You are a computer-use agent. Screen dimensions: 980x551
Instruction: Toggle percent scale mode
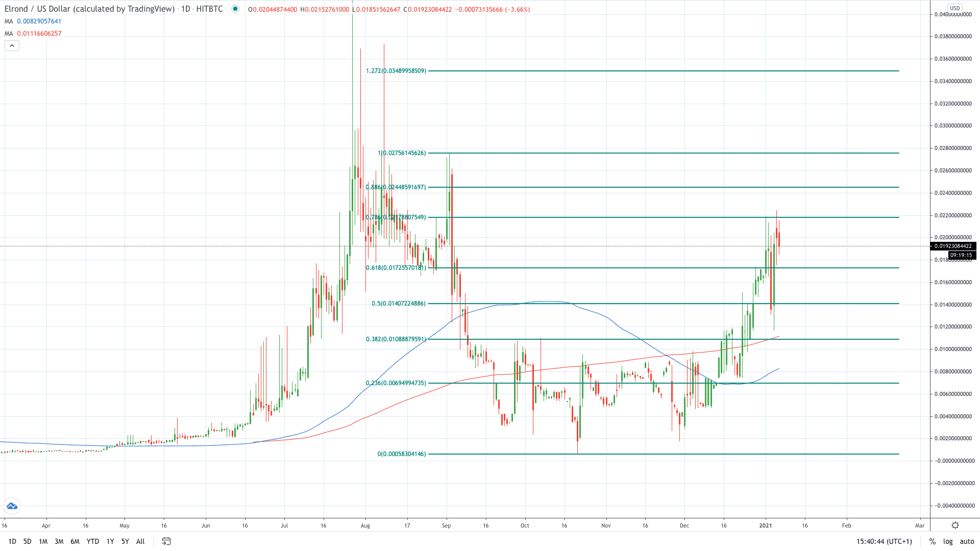coord(933,541)
